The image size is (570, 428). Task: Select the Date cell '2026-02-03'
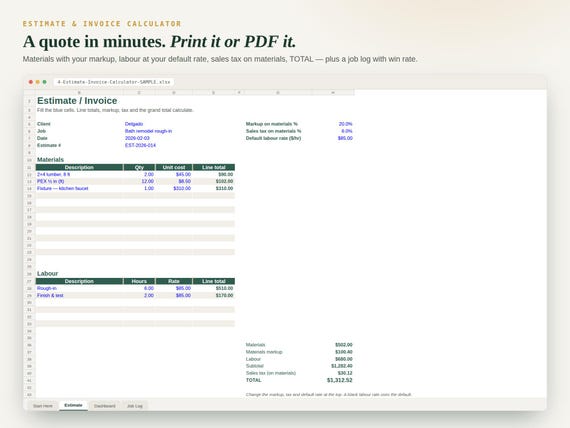coord(137,138)
